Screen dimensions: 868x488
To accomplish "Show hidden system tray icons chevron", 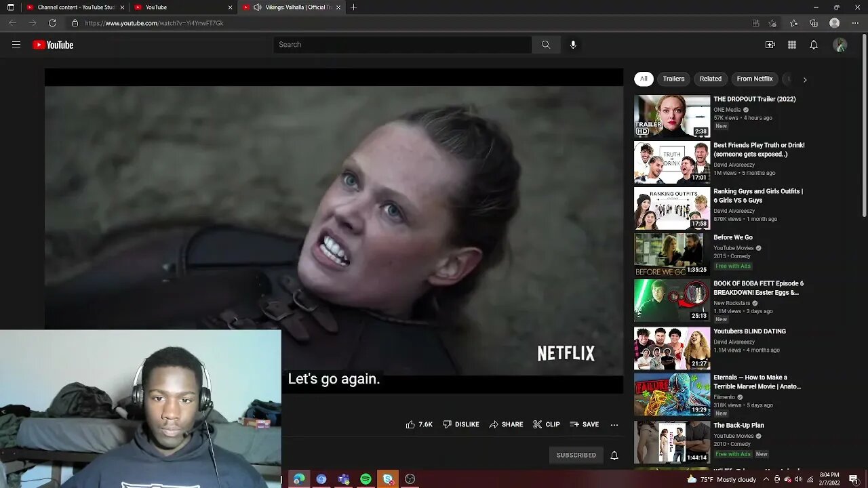I will [767, 479].
